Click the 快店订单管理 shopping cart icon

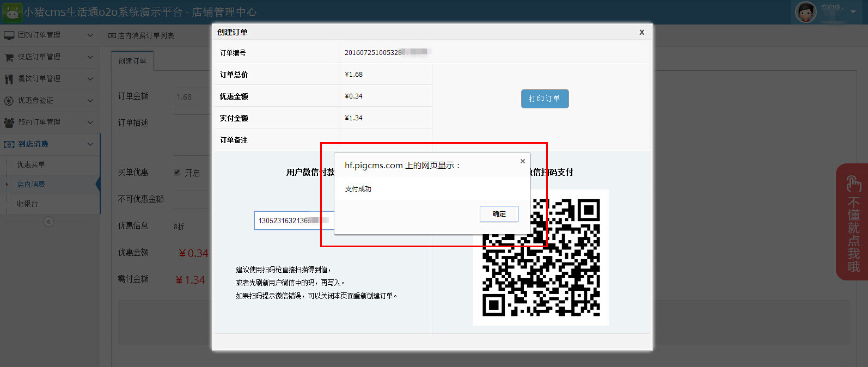coord(9,57)
